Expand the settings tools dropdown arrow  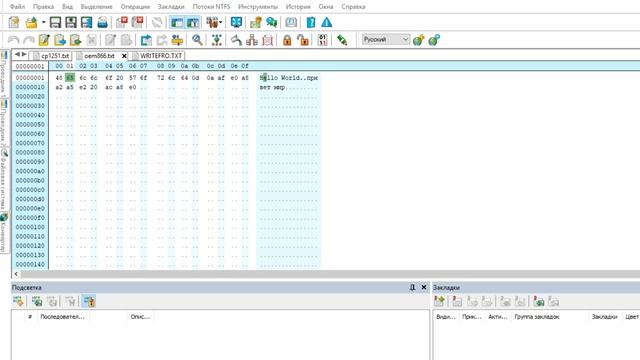220,22
